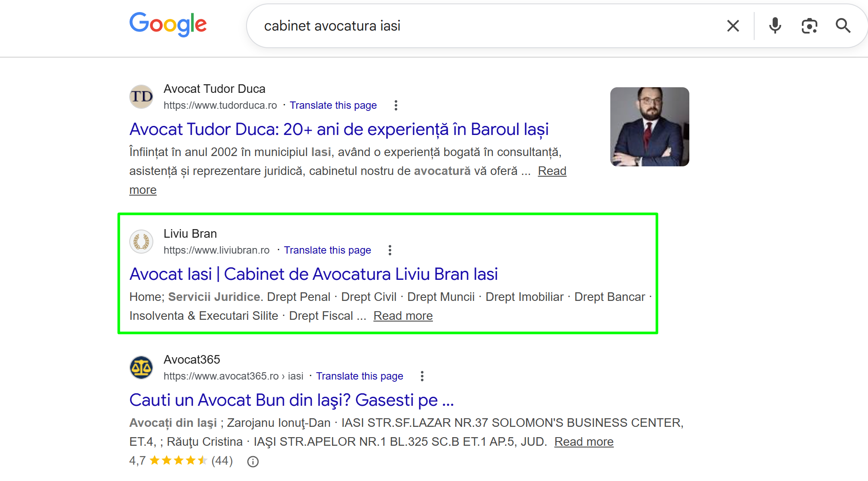Open Liviu Bran laurel favicon
868x481 pixels.
pyautogui.click(x=141, y=242)
